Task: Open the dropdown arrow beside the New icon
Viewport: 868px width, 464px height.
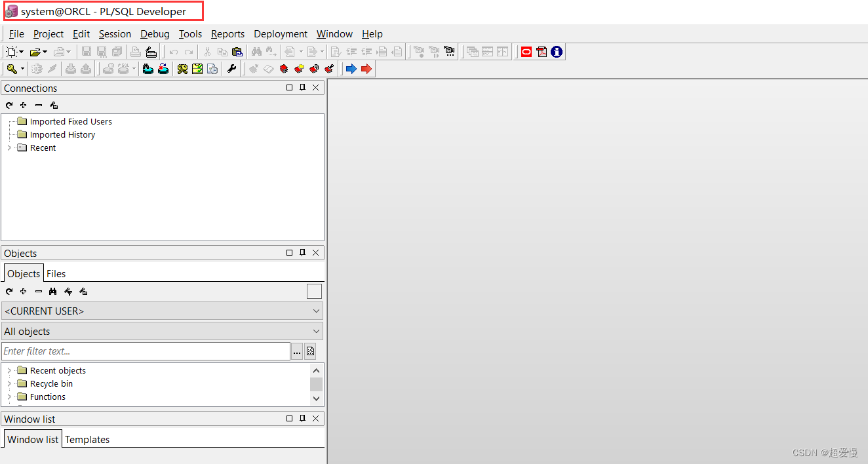Action: click(x=22, y=52)
